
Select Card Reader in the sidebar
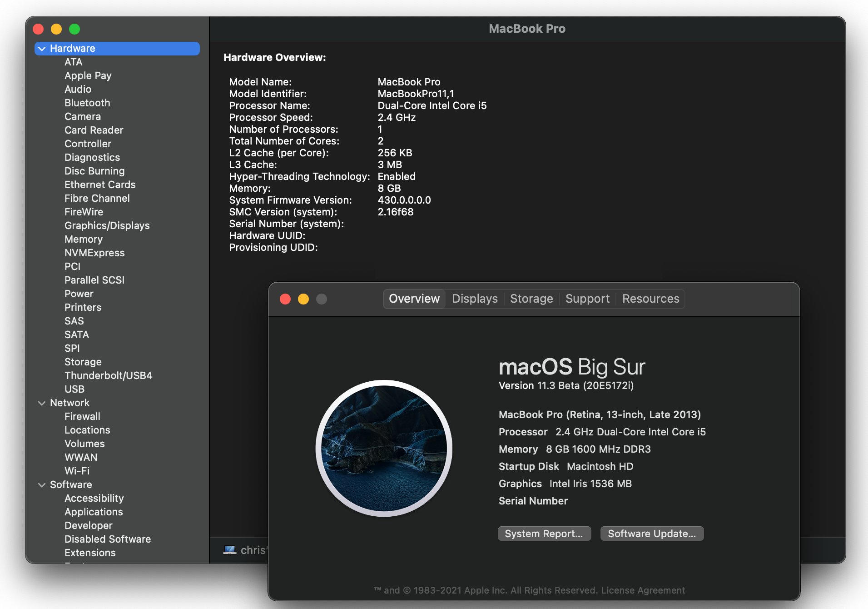pyautogui.click(x=94, y=130)
